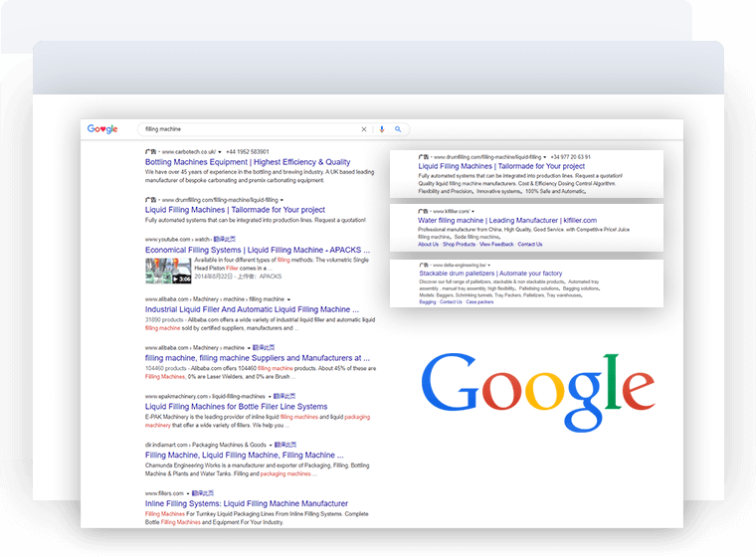Open 'Filling Machine, Liquid Filling Machine, Filling Machine ...' result
Image resolution: width=756 pixels, height=557 pixels.
(245, 456)
